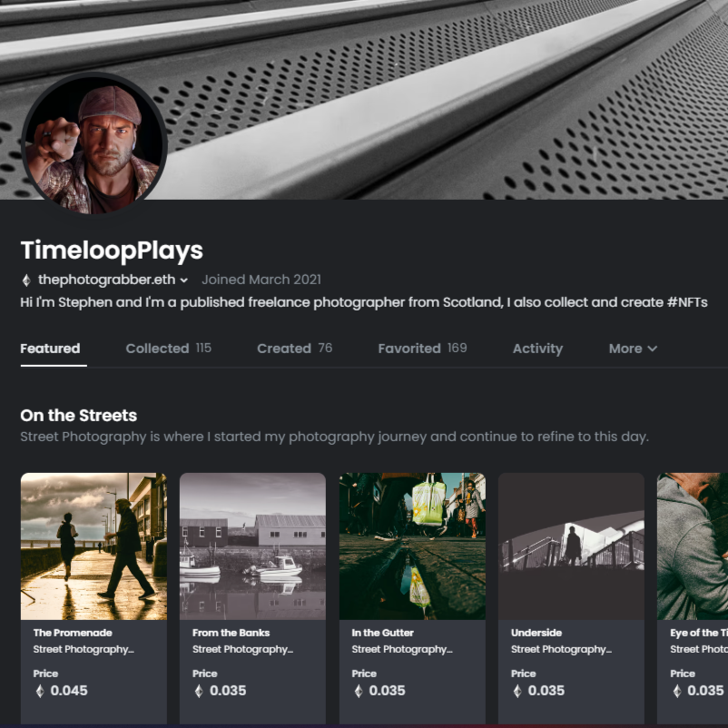The width and height of the screenshot is (728, 728).
Task: Expand the More tab menu
Action: (633, 349)
